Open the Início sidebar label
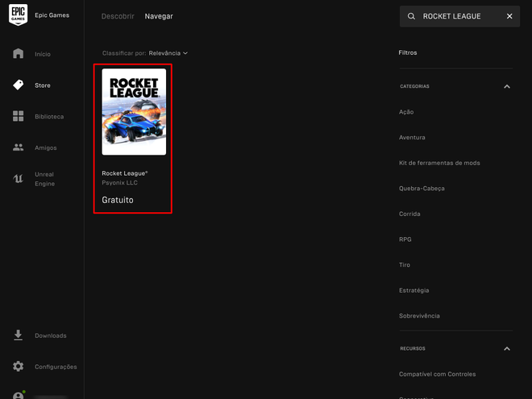The width and height of the screenshot is (532, 399). pyautogui.click(x=43, y=54)
